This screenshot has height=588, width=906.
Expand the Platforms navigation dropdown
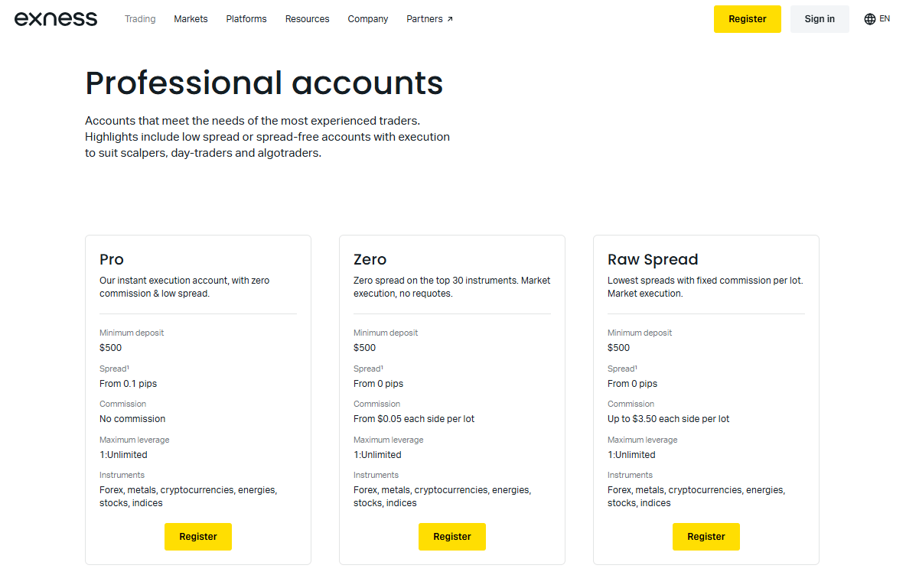pyautogui.click(x=246, y=19)
